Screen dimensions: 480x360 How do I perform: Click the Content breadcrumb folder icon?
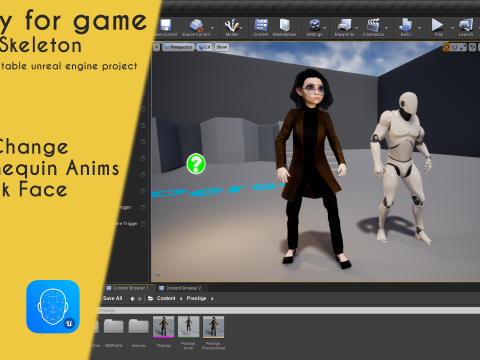[x=151, y=298]
